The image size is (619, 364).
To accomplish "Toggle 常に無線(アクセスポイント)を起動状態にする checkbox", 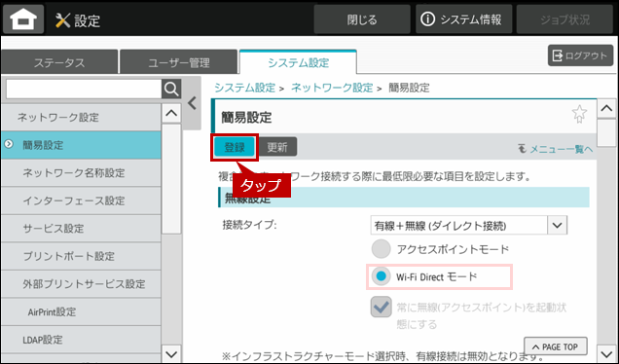I will (x=381, y=308).
